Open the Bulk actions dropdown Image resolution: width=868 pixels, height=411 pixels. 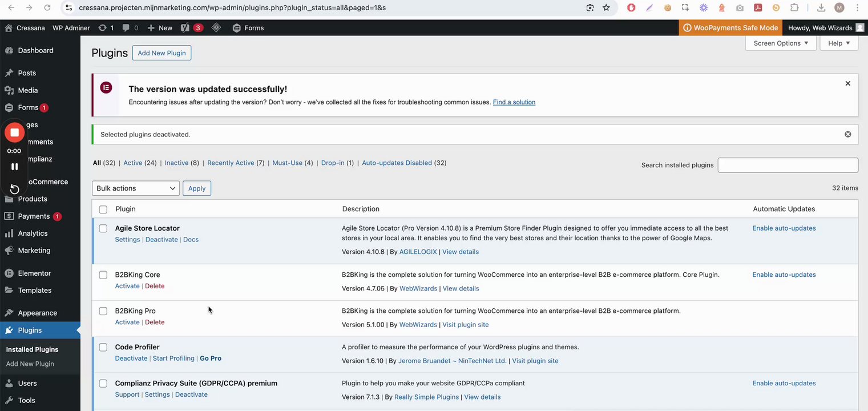[x=136, y=188]
